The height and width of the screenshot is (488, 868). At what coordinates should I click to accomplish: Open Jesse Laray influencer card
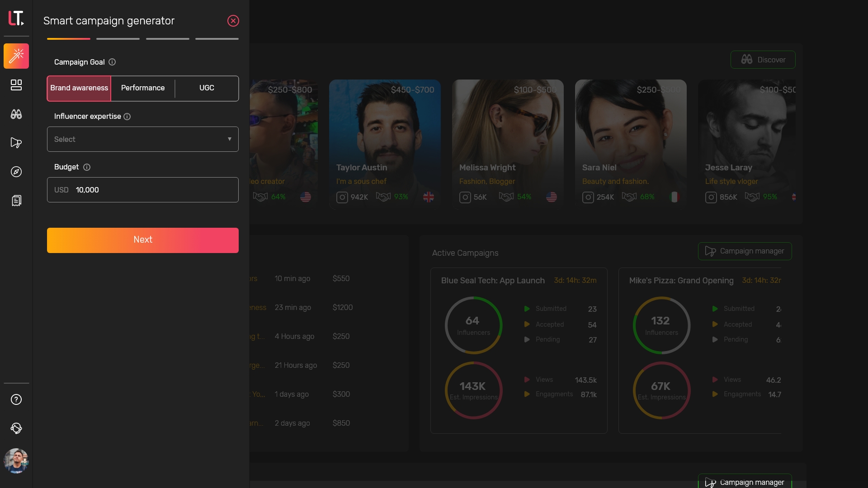(x=747, y=145)
